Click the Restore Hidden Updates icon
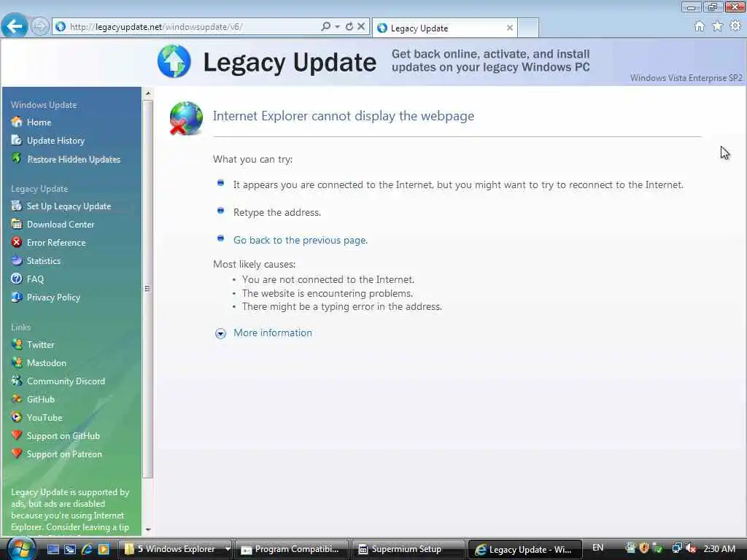The width and height of the screenshot is (747, 560). point(17,158)
